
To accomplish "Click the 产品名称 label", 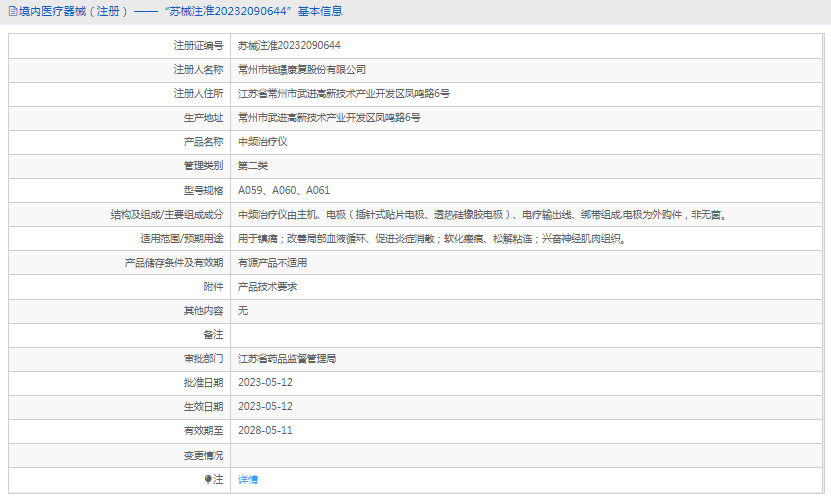I will tap(203, 141).
